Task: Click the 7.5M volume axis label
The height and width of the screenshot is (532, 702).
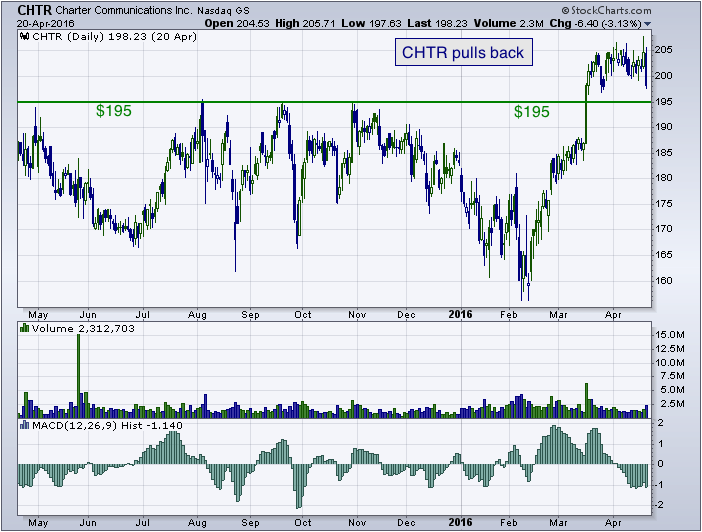Action: tap(672, 376)
